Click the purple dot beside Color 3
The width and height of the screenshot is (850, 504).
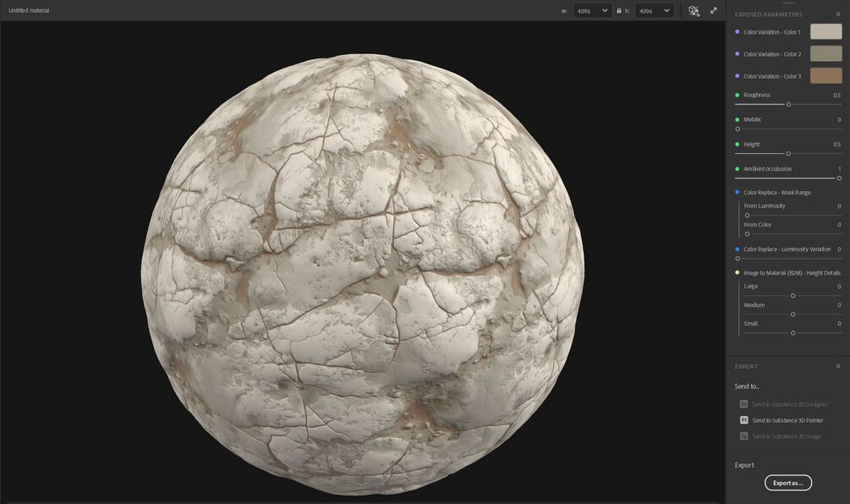(x=737, y=76)
